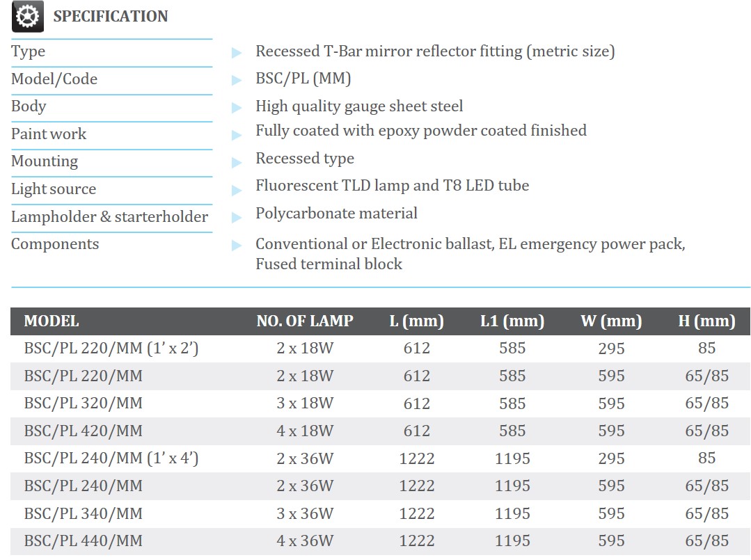
Task: Click the arrow bullet beside Body
Action: (x=237, y=108)
